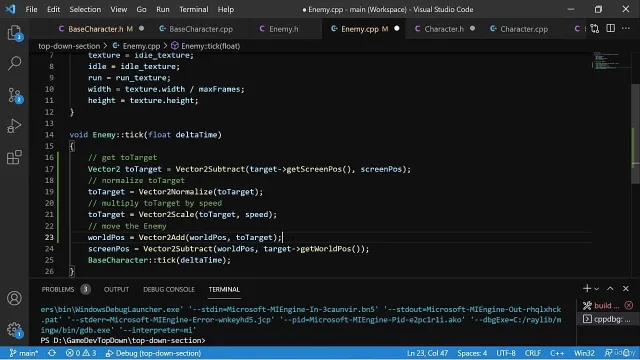Select Win32 configuration in status bar
This screenshot has height=360, width=640.
(x=584, y=353)
